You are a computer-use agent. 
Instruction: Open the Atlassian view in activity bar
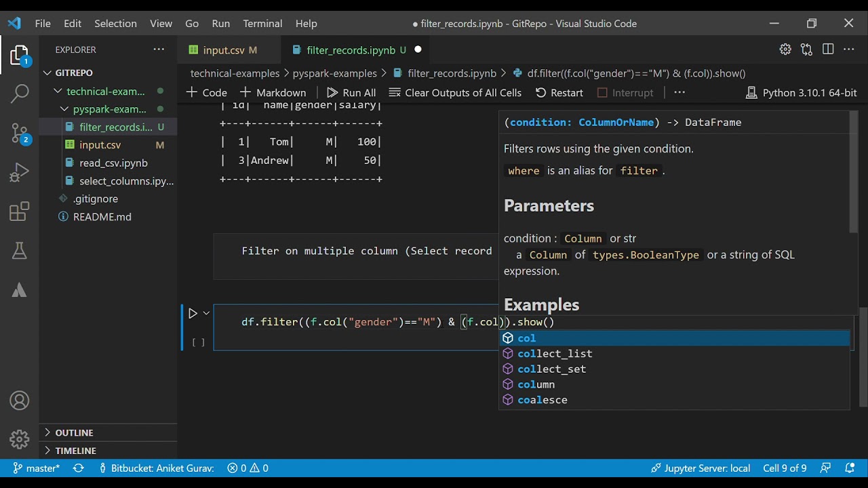[x=20, y=291]
